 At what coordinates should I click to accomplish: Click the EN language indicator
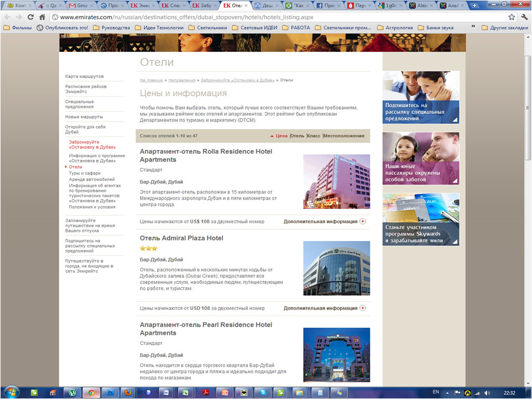(x=436, y=392)
